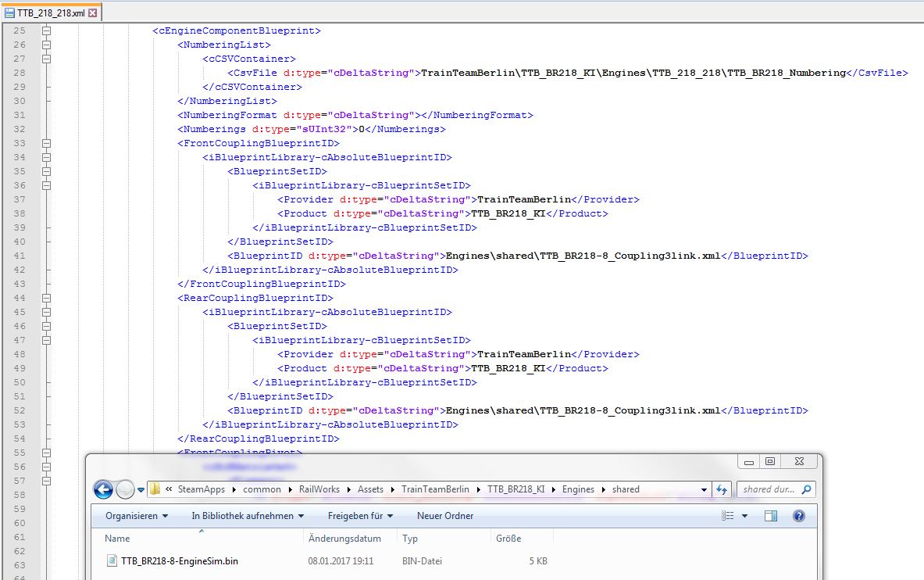This screenshot has height=580, width=924.
Task: Collapse the cCSVContainer fold on line 27
Action: point(46,59)
